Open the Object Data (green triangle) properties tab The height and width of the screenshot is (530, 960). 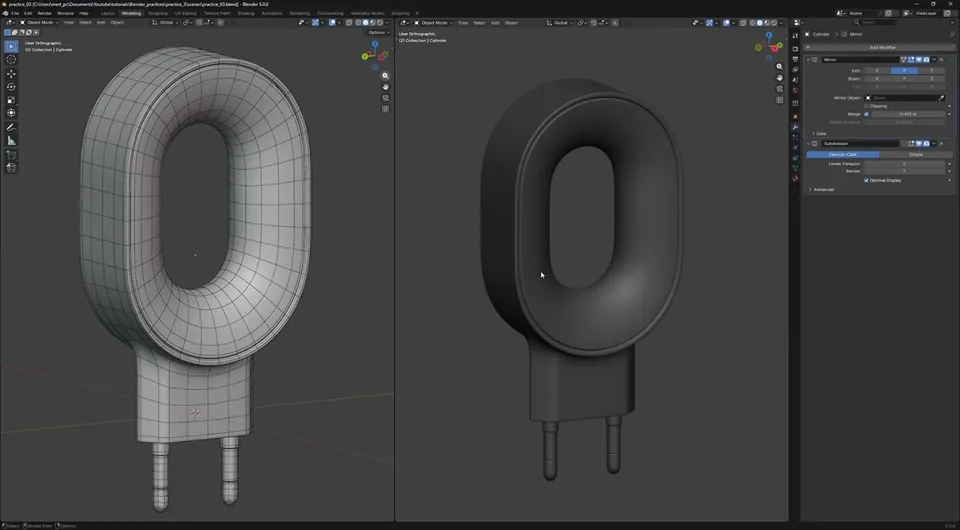pos(795,168)
